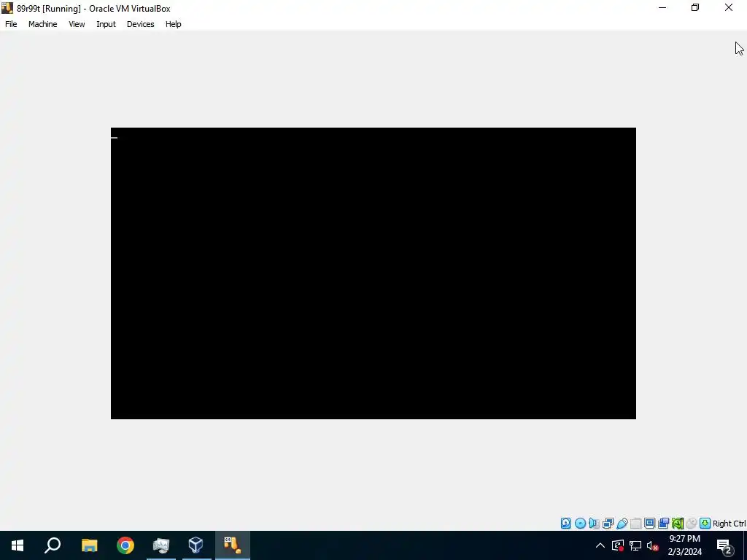Click the recording indicator icon
Screen dimensions: 747x560
tap(663, 524)
